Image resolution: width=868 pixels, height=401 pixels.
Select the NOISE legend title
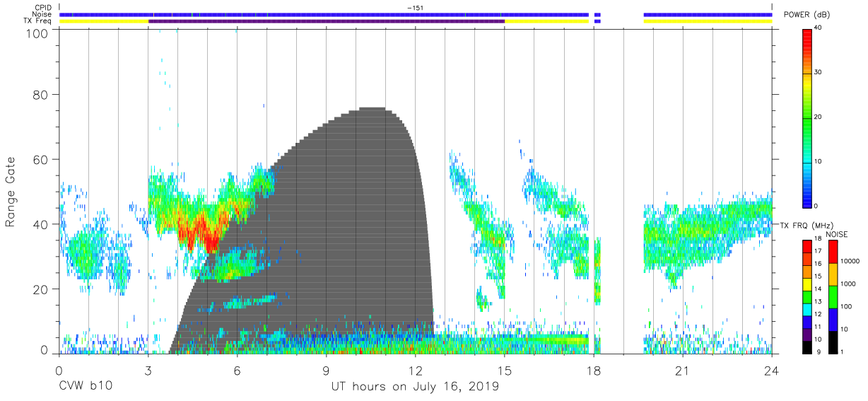tap(837, 234)
